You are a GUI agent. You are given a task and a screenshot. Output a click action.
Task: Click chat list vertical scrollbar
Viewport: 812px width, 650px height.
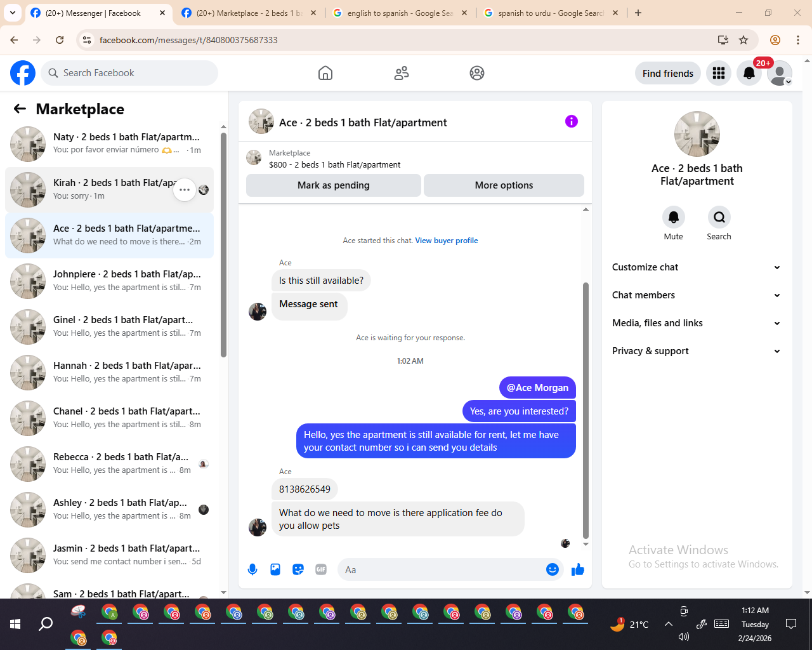tap(223, 244)
